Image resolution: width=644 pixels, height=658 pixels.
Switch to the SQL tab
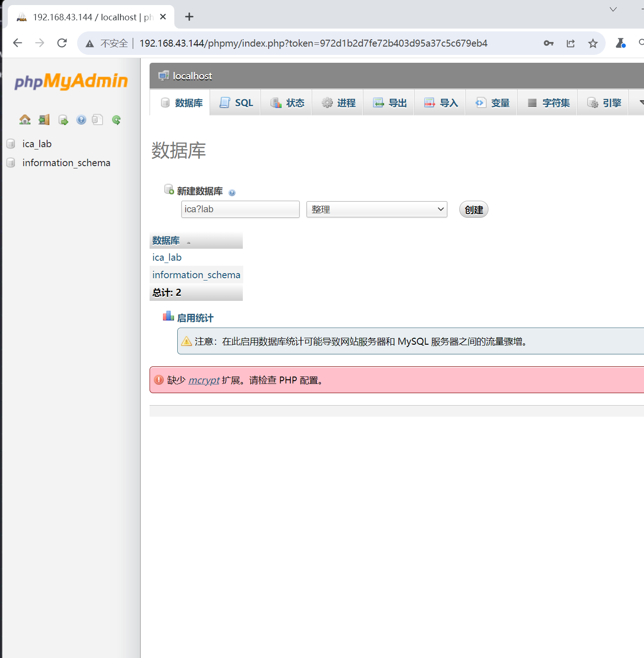(x=235, y=103)
